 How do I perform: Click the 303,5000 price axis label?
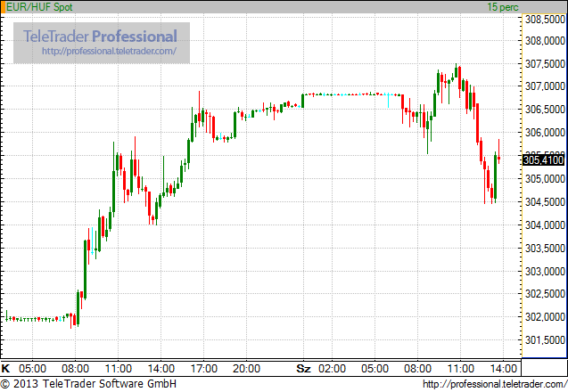[x=545, y=249]
